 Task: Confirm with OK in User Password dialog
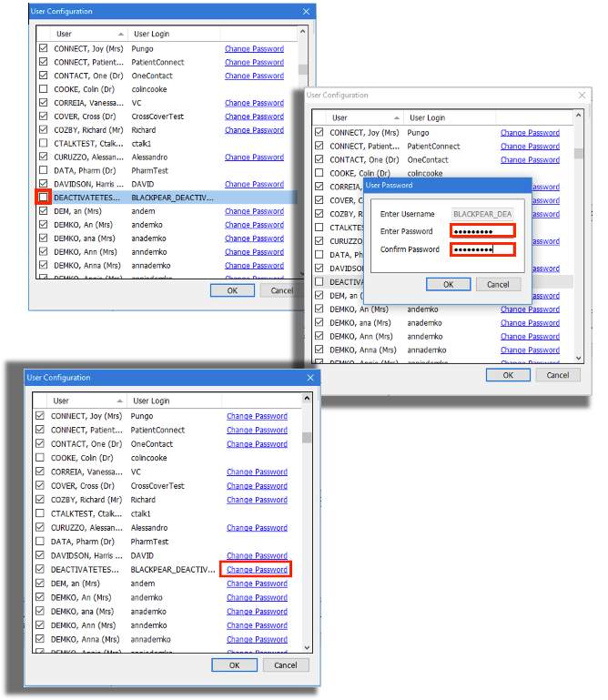pyautogui.click(x=448, y=284)
